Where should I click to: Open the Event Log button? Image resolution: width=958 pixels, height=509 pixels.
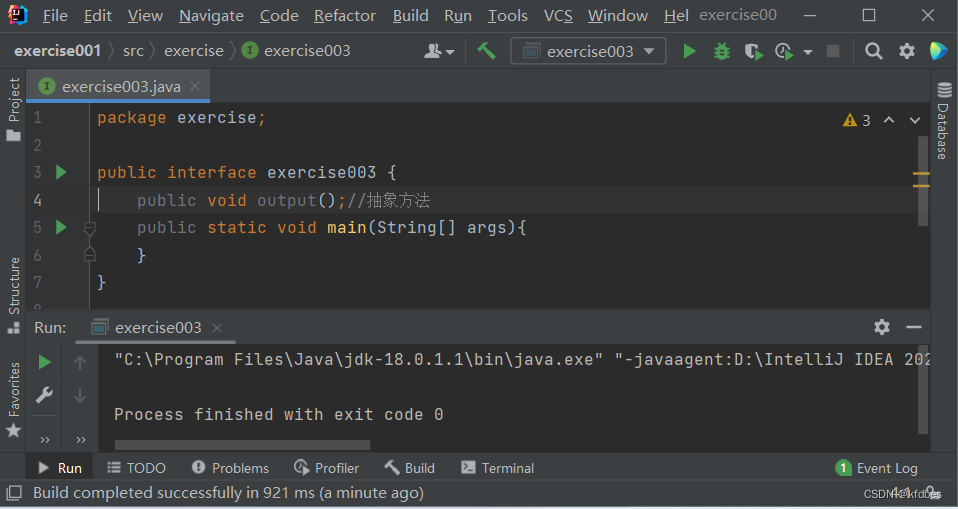pyautogui.click(x=876, y=468)
